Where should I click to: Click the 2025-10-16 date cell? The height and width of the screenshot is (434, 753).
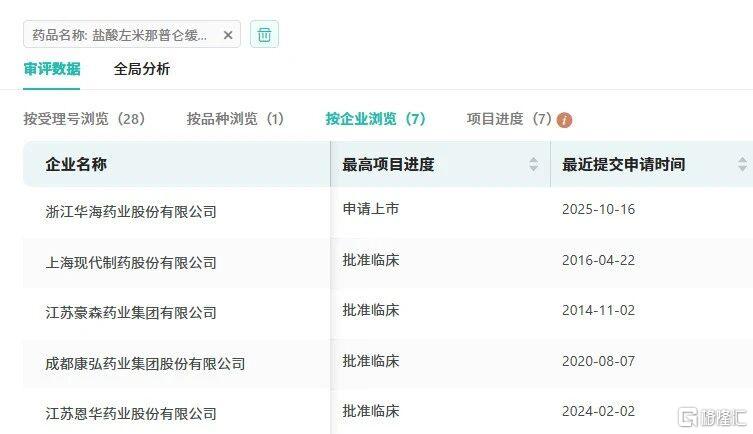(x=598, y=209)
